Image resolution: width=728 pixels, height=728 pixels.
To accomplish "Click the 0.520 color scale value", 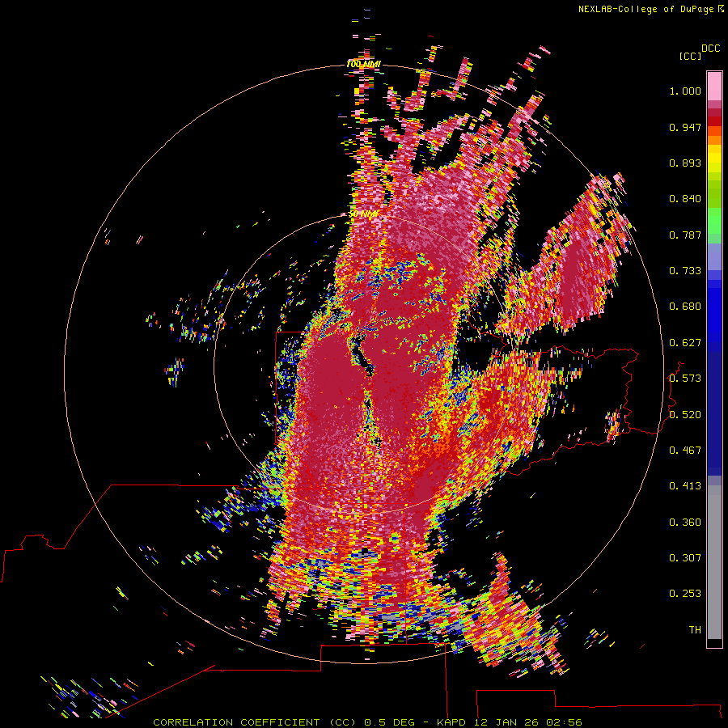I will pos(685,415).
